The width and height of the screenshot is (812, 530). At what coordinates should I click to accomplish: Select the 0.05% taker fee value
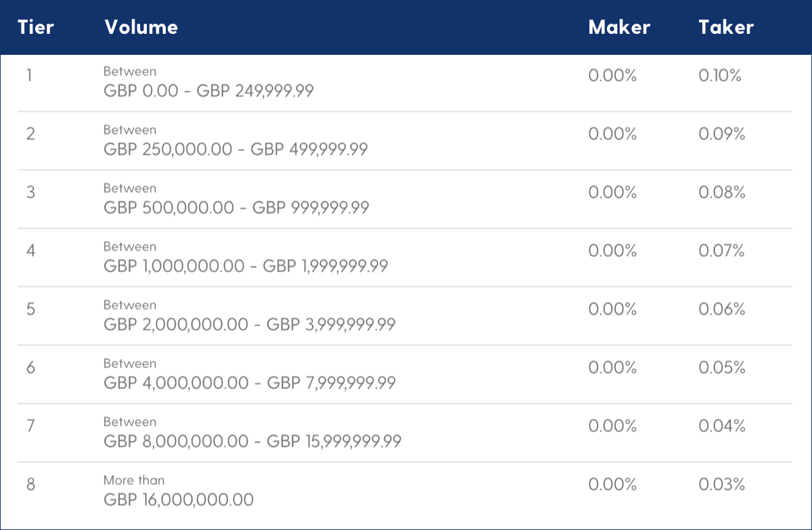(x=721, y=368)
